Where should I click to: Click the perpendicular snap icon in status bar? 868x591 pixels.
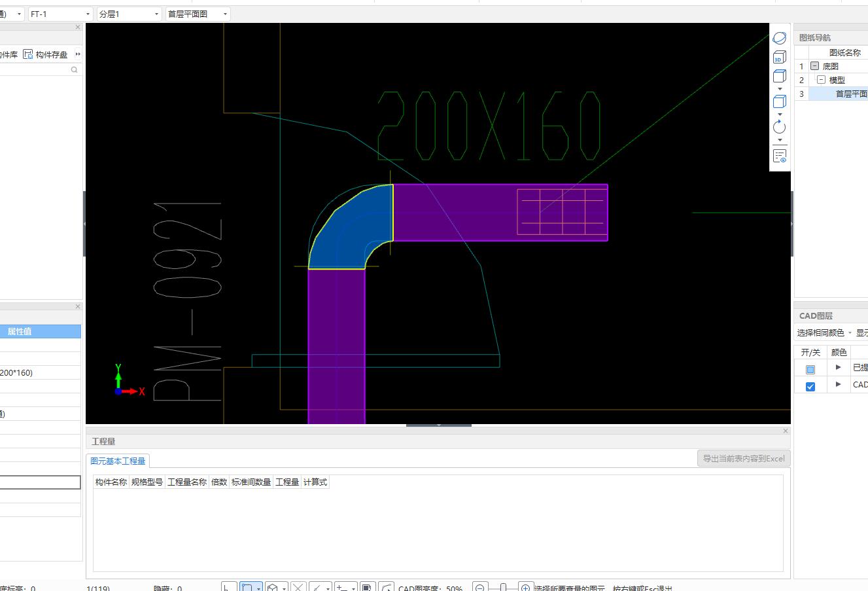click(x=317, y=588)
